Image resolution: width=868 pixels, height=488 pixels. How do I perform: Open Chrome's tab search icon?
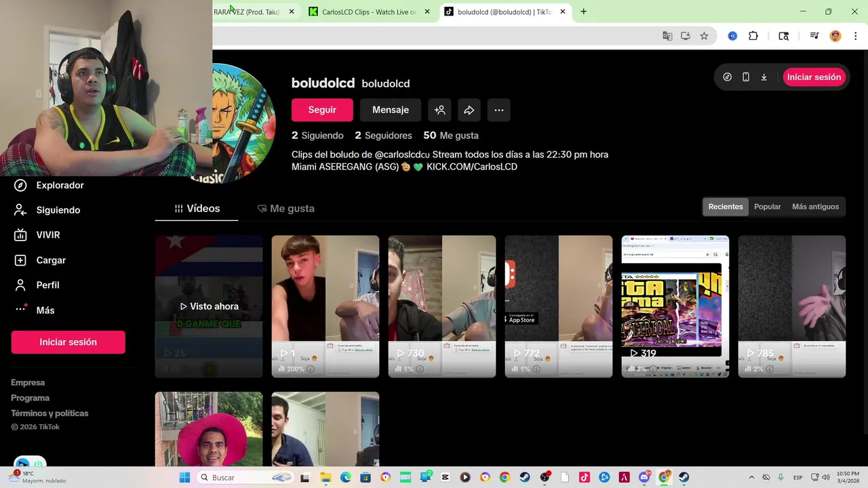[783, 36]
